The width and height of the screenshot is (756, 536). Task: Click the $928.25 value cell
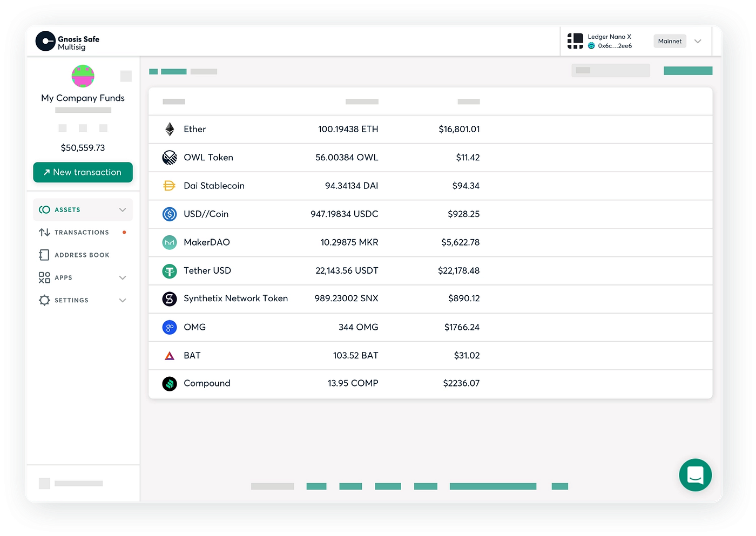463,214
